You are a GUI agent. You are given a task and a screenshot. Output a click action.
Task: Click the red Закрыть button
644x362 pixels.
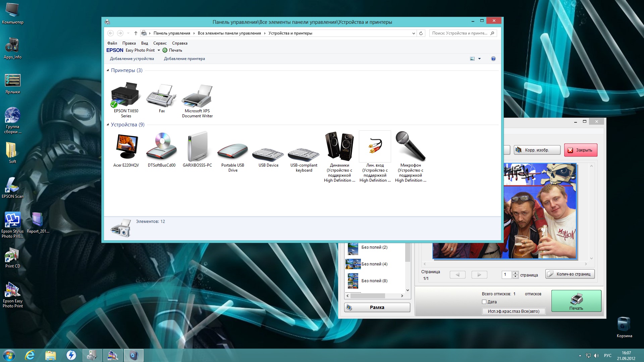[x=581, y=150]
